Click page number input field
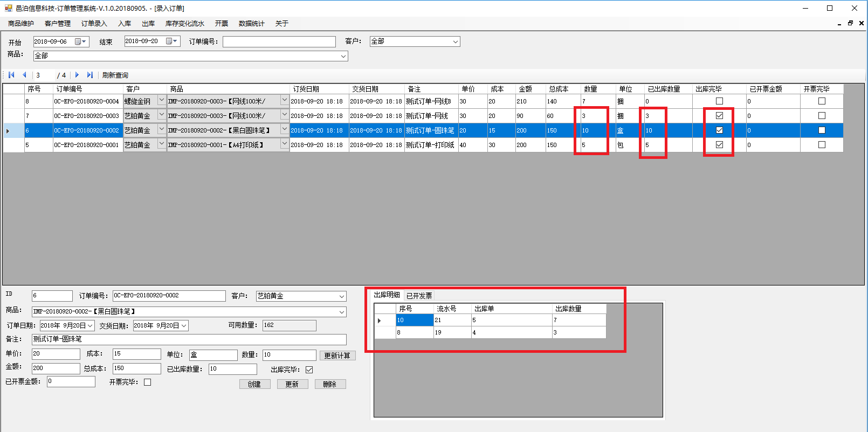 pyautogui.click(x=45, y=75)
